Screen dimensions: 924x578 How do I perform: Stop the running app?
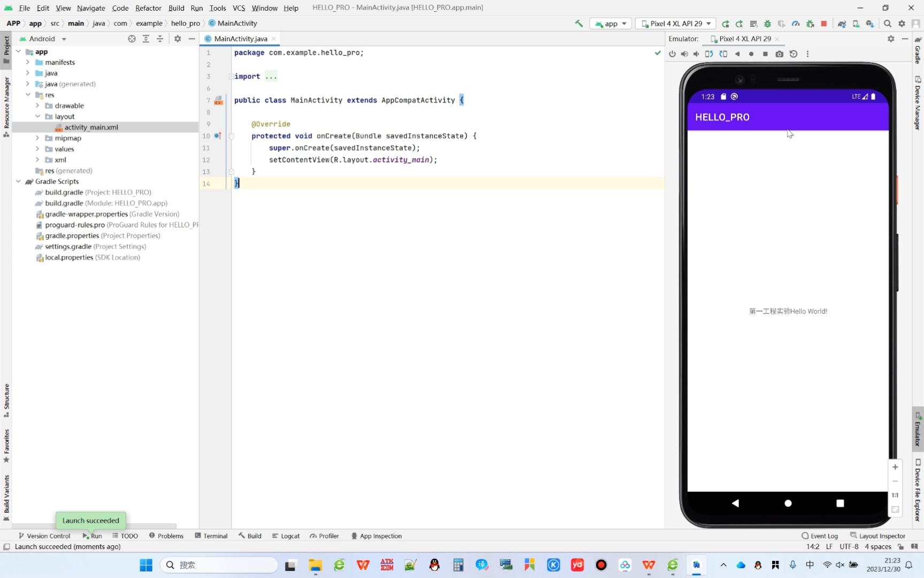823,24
